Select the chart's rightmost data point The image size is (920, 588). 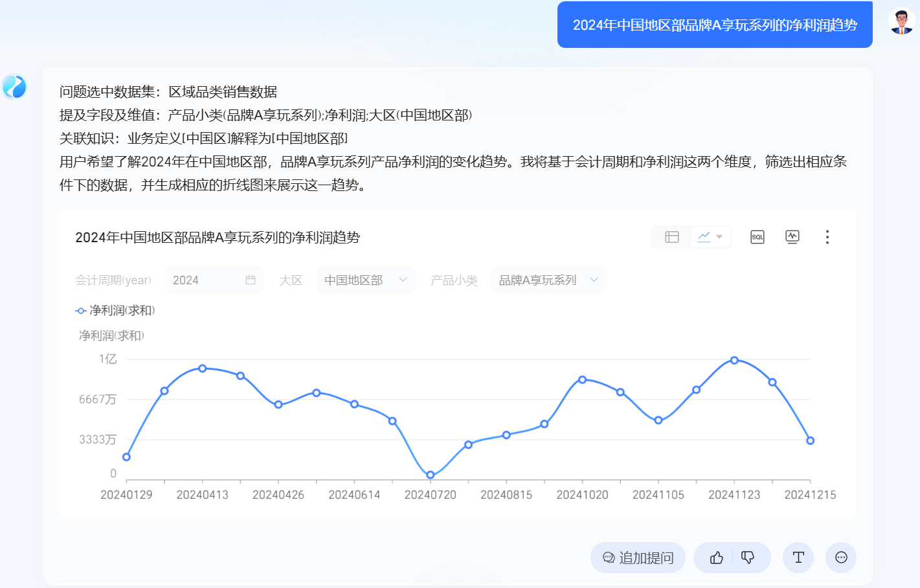pyautogui.click(x=810, y=440)
